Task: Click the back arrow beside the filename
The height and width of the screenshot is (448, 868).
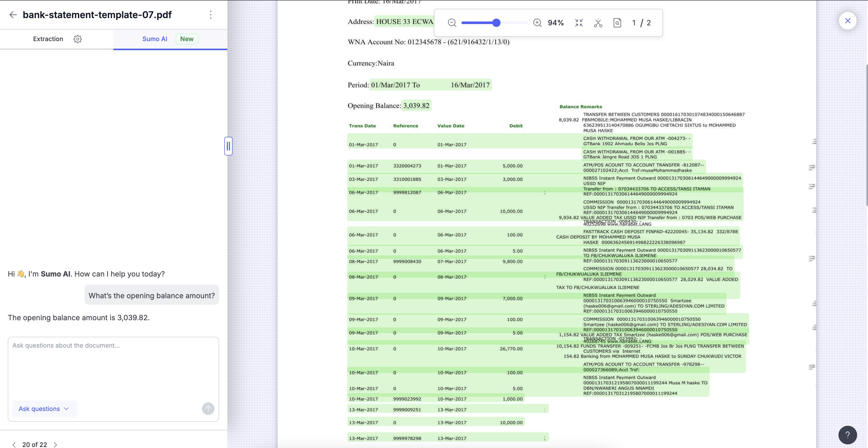Action: (13, 15)
